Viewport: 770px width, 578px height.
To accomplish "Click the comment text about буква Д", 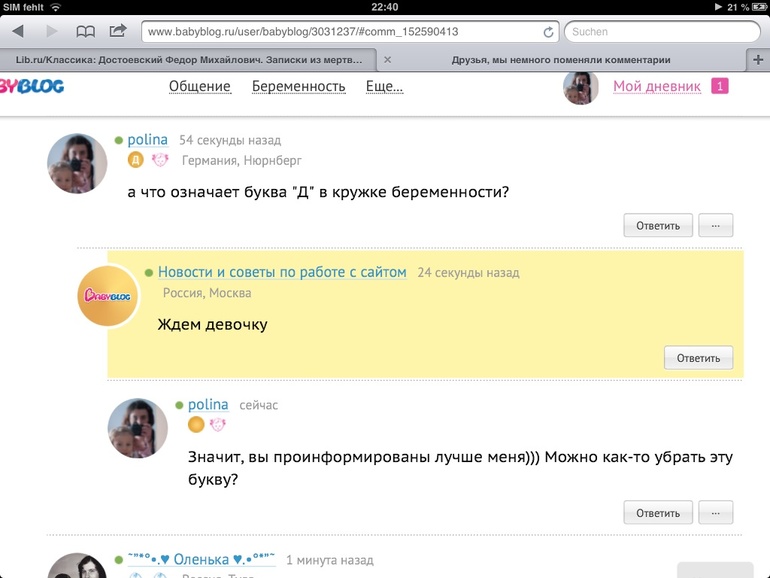I will click(318, 192).
